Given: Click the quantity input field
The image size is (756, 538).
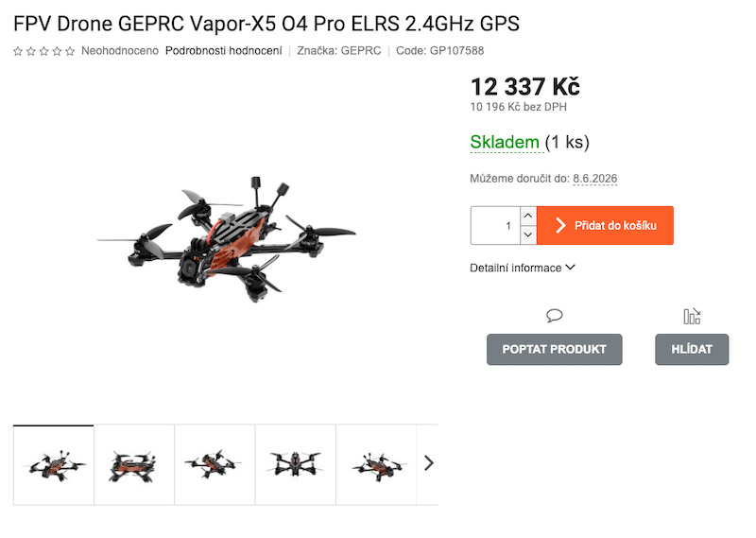Looking at the screenshot, I should 495,225.
